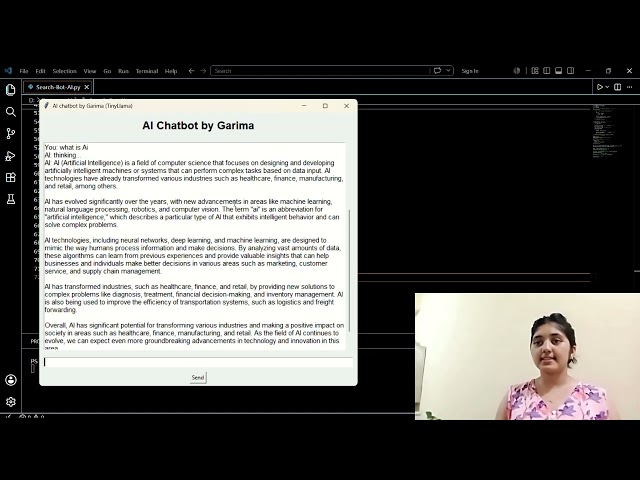Expand the Copilot chat dropdown arrow
This screenshot has height=480, width=640.
pos(448,71)
